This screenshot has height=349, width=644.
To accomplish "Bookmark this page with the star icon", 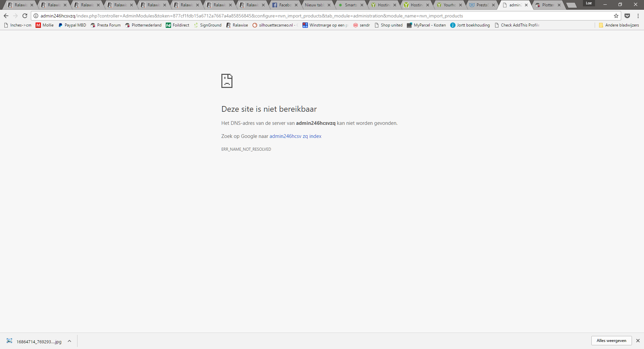I will 616,16.
